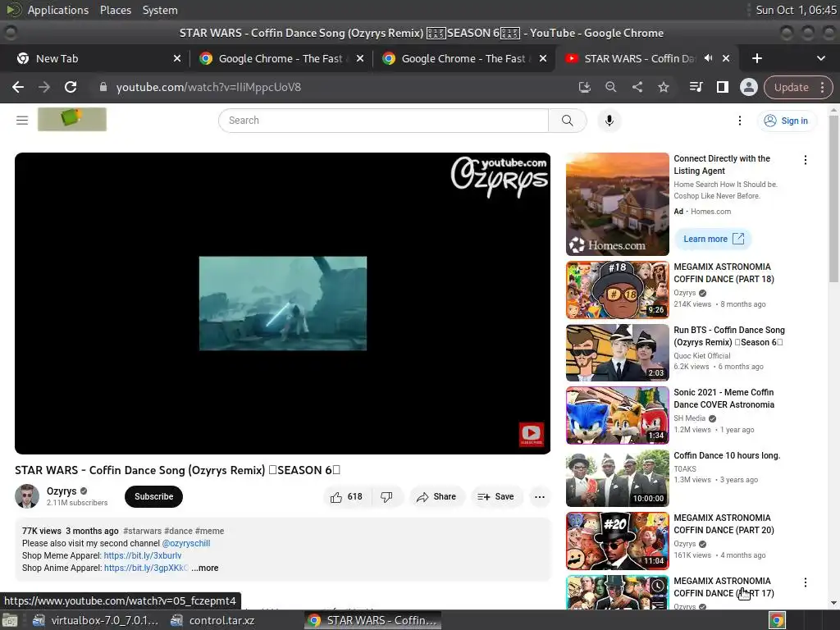The image size is (840, 630).
Task: Switch to first Google Chrome - The Fast tab
Action: pyautogui.click(x=281, y=58)
